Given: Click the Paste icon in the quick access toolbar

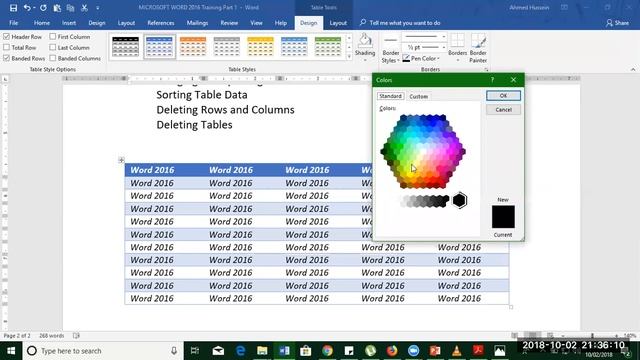Looking at the screenshot, I should 57,8.
